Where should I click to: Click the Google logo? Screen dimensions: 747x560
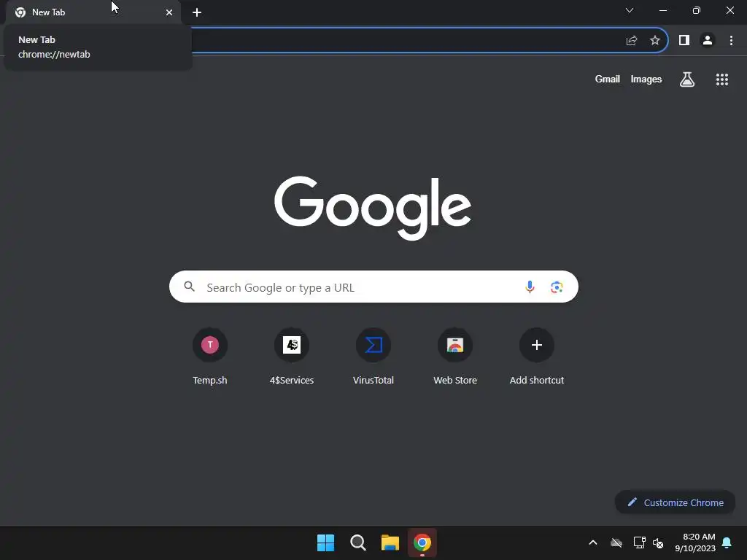pos(373,208)
